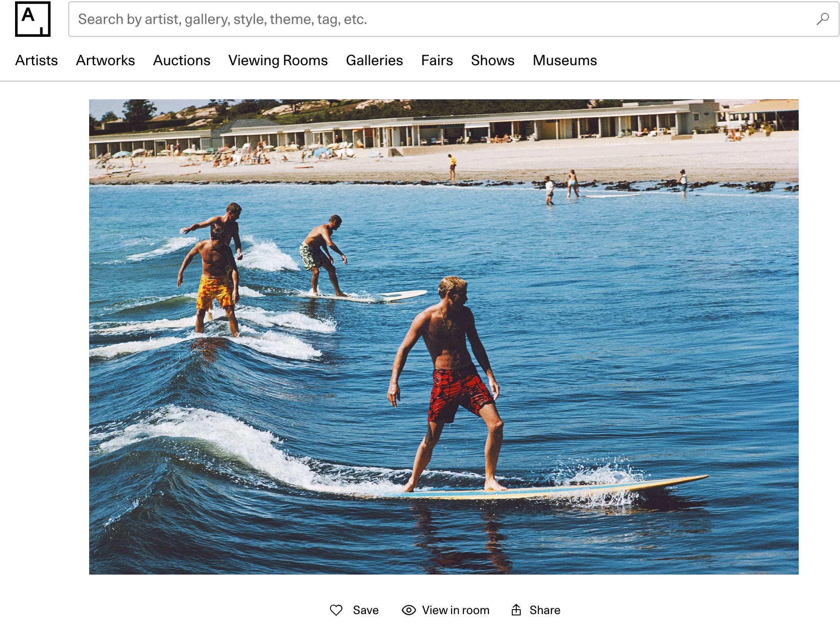Open the surfers photograph artwork image
Screen dimensions: 840x642
444,337
